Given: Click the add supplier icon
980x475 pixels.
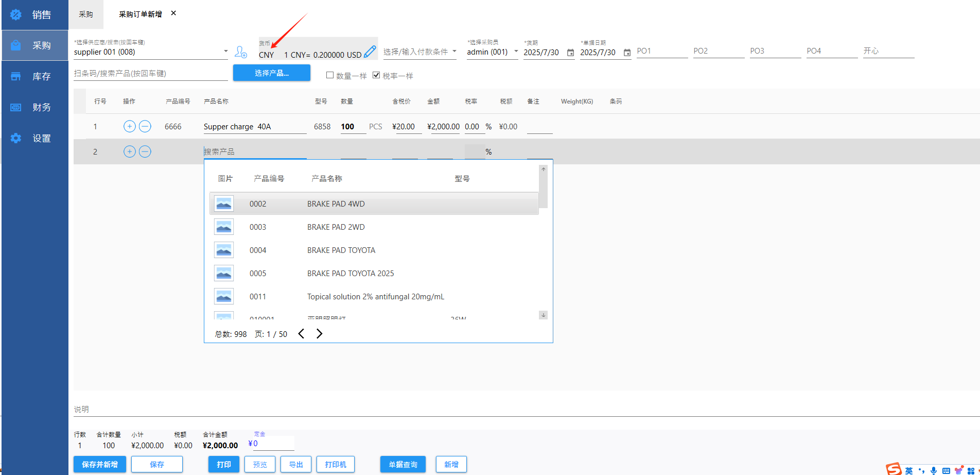Looking at the screenshot, I should point(240,52).
